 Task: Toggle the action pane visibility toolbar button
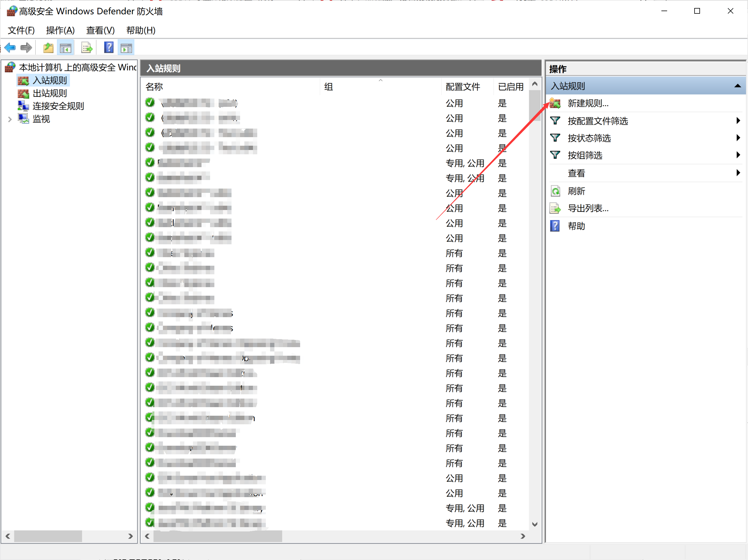tap(126, 47)
